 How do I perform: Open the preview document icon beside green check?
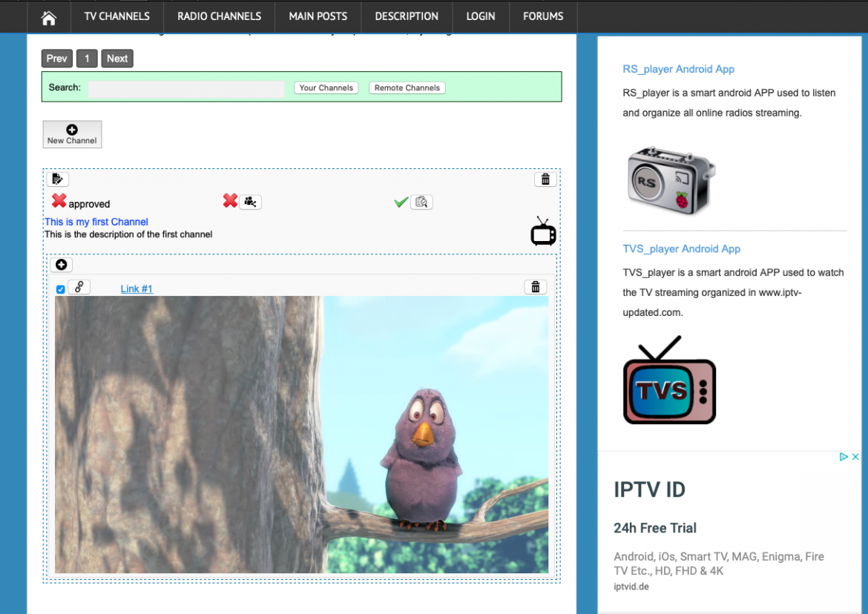coord(421,202)
